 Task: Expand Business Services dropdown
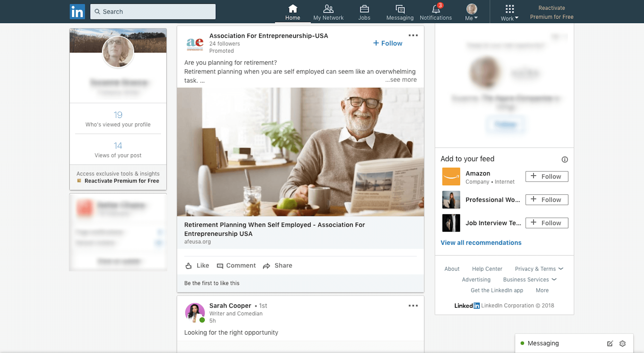pos(530,279)
